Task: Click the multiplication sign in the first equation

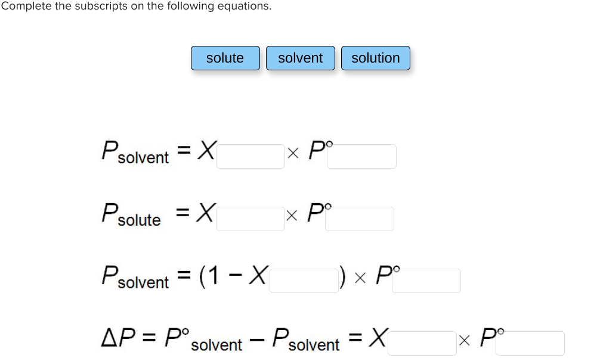Action: pyautogui.click(x=293, y=153)
